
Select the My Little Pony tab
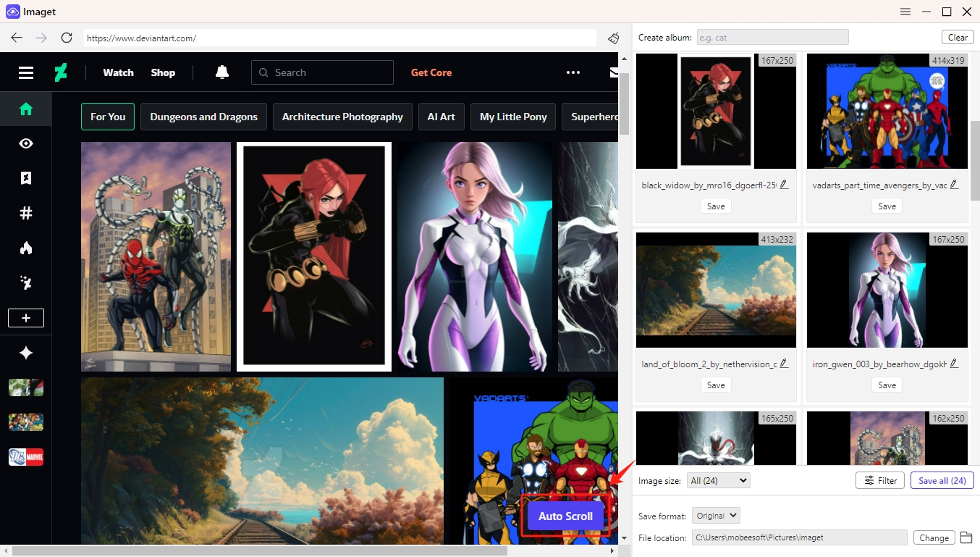click(x=513, y=117)
